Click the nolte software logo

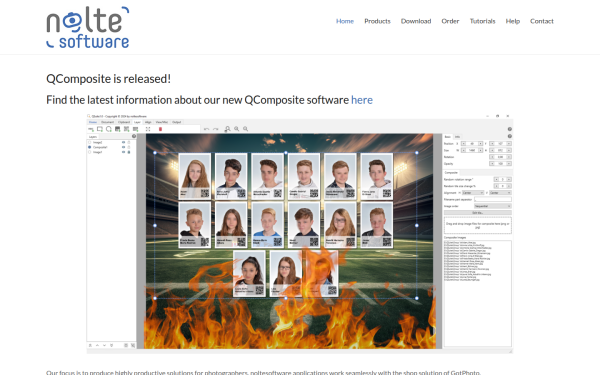[88, 27]
